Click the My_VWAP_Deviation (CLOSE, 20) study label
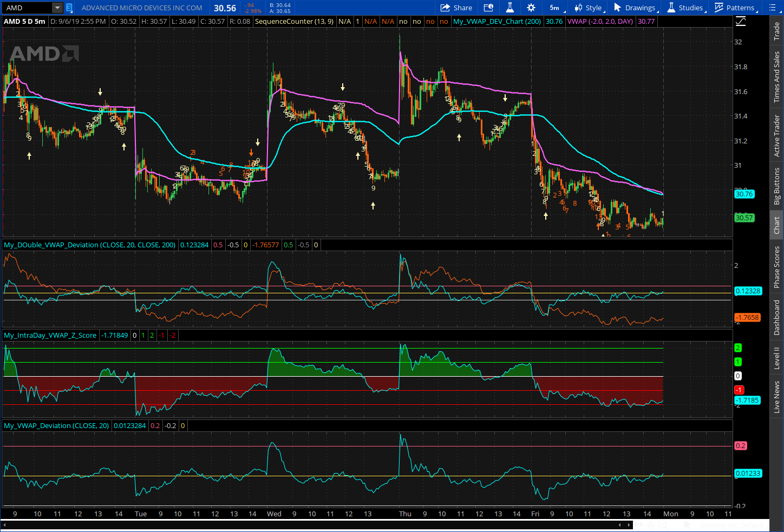Viewport: 784px width, 532px height. [56, 426]
